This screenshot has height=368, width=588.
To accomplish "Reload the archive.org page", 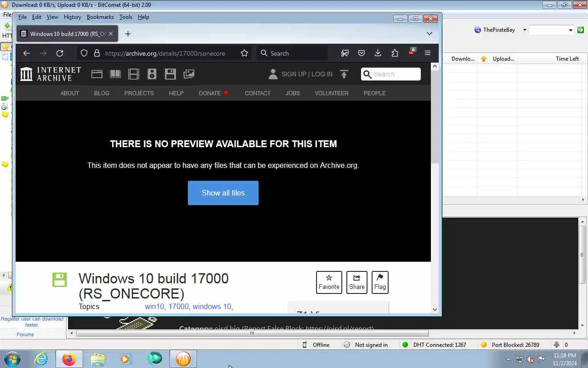I will [x=60, y=53].
